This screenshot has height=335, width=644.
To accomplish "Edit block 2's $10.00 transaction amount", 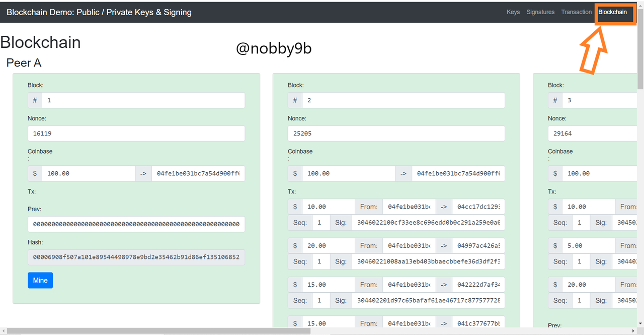I will (x=328, y=207).
